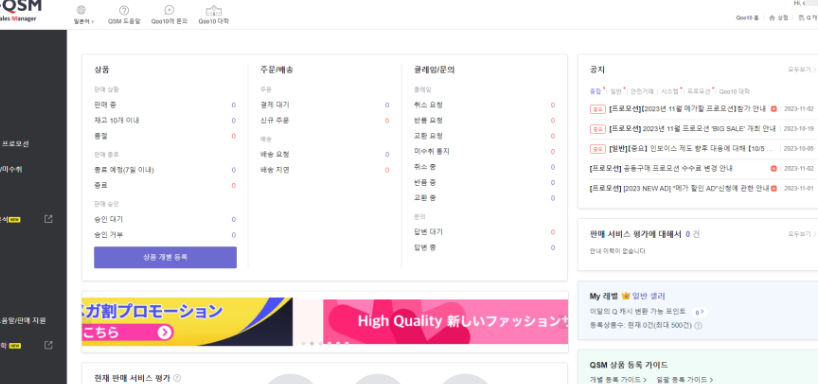Click the 배송 지연 row

click(325, 170)
